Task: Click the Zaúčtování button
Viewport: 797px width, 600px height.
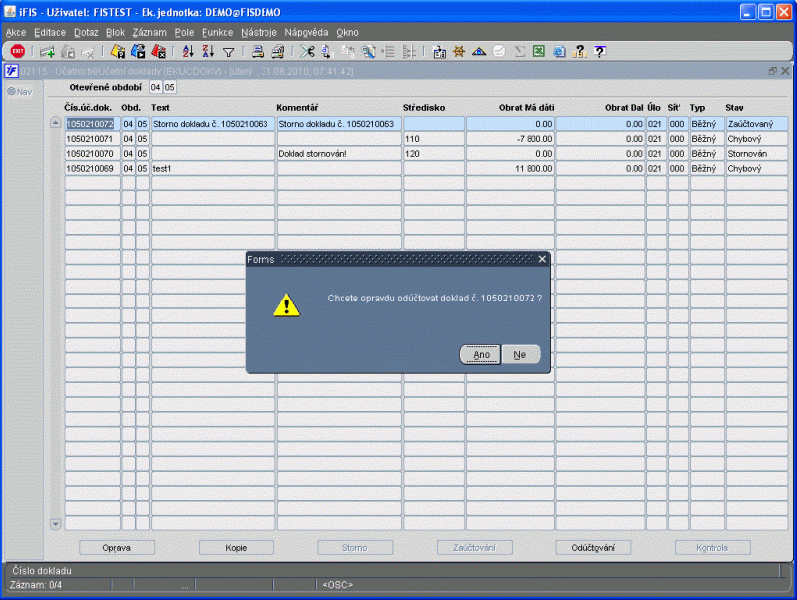Action: (475, 548)
